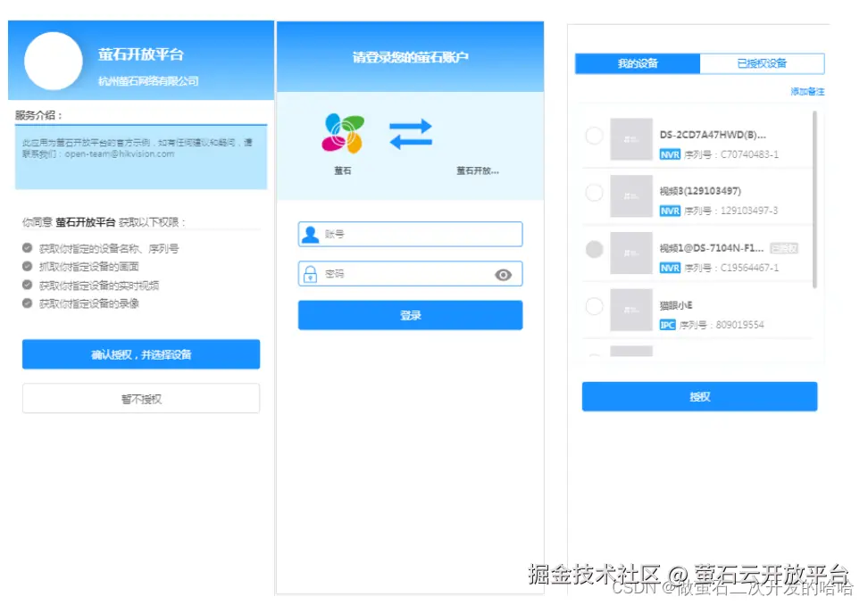
Task: Select the radio button for 视频1@DS-7104N-F1
Action: pos(594,250)
